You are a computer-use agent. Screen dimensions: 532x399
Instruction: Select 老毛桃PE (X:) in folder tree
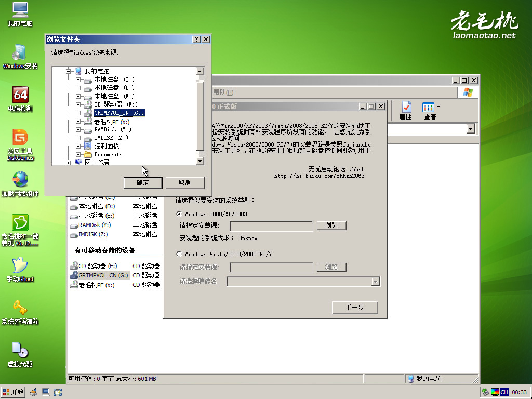pyautogui.click(x=112, y=122)
